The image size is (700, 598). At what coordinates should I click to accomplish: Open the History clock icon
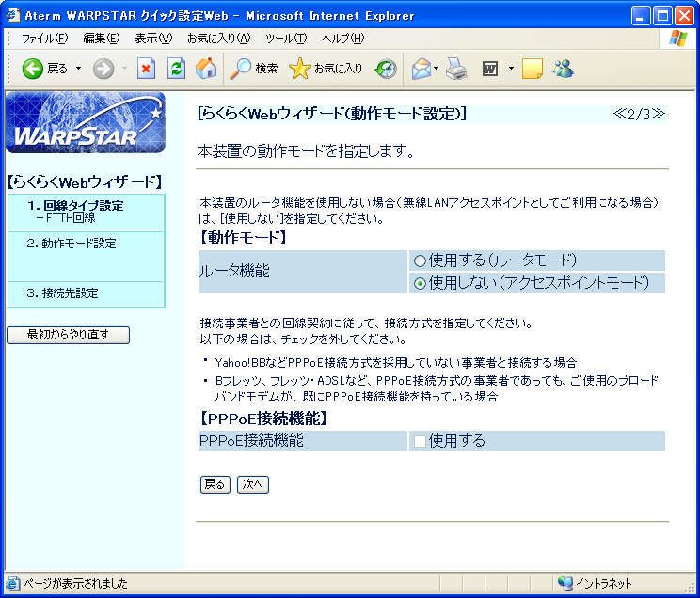[386, 69]
